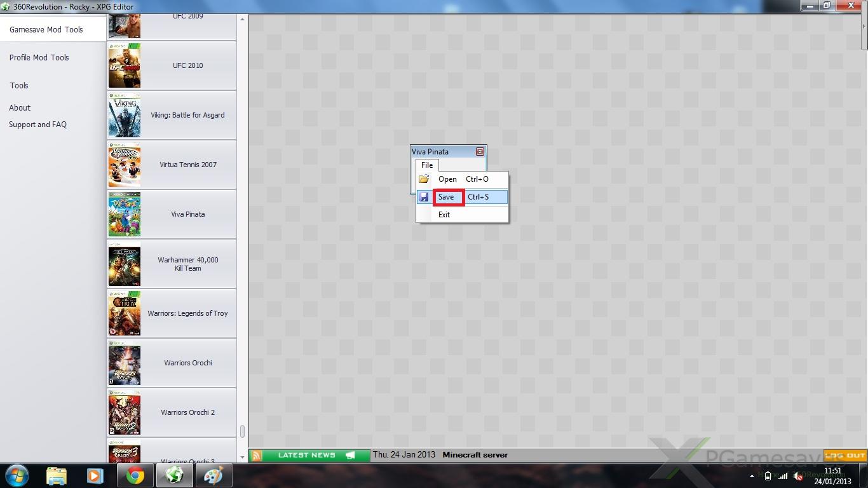Select Open in the File menu
Image resolution: width=868 pixels, height=488 pixels.
pyautogui.click(x=447, y=179)
